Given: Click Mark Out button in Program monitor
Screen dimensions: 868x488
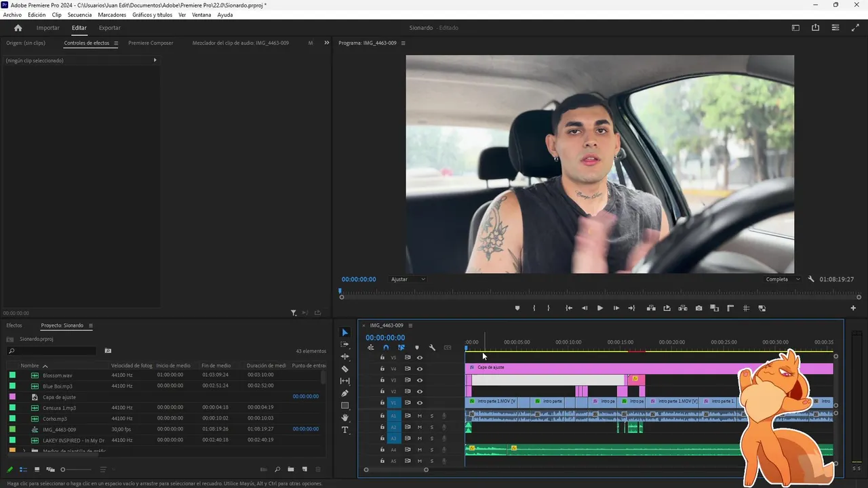Looking at the screenshot, I should coord(548,308).
